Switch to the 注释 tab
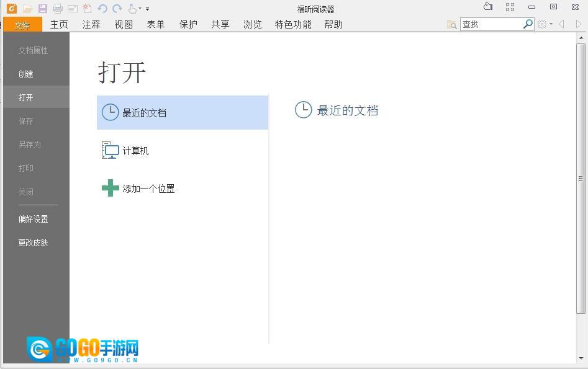The height and width of the screenshot is (369, 588). 91,24
